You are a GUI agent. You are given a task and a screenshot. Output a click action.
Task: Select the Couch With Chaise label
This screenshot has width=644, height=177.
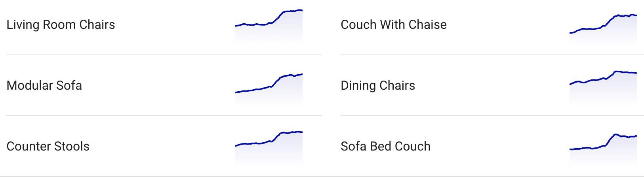pos(393,24)
